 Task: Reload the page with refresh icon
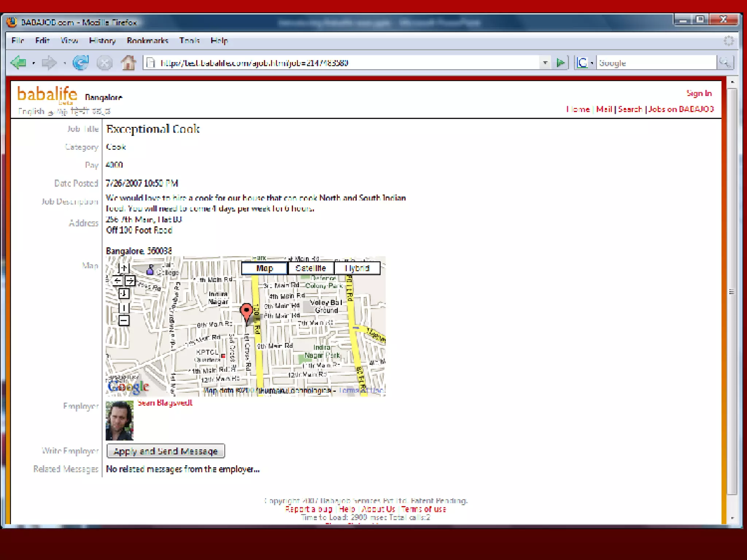click(81, 63)
